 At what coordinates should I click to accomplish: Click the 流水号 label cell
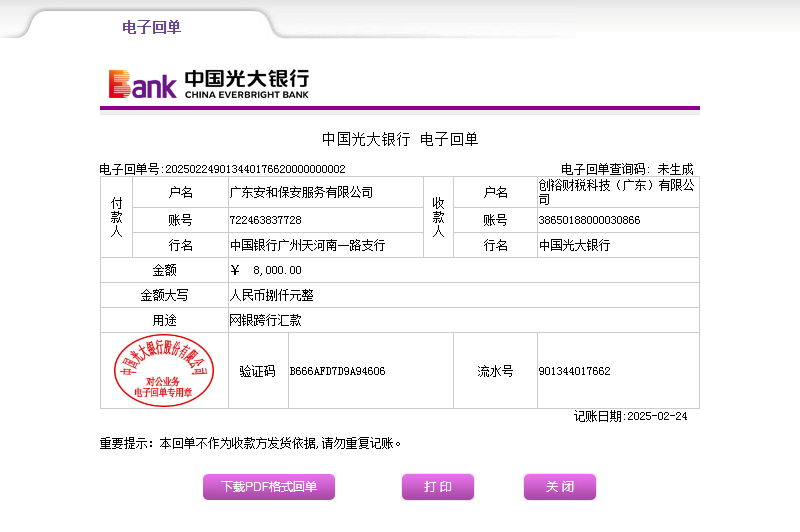pos(495,371)
